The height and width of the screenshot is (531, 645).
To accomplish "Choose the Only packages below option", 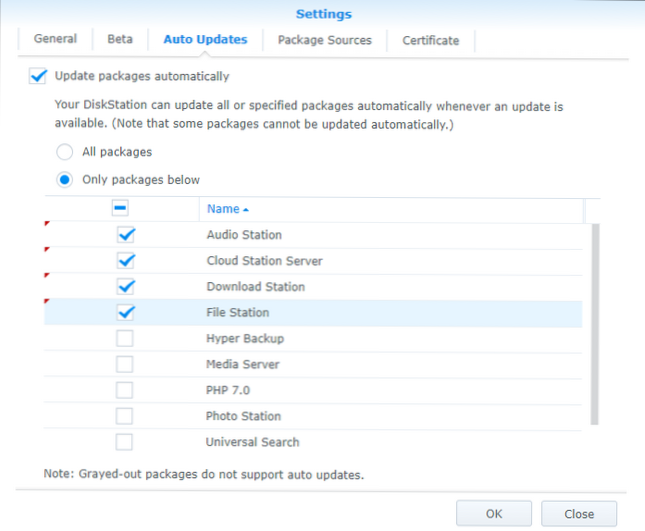I will coord(65,180).
